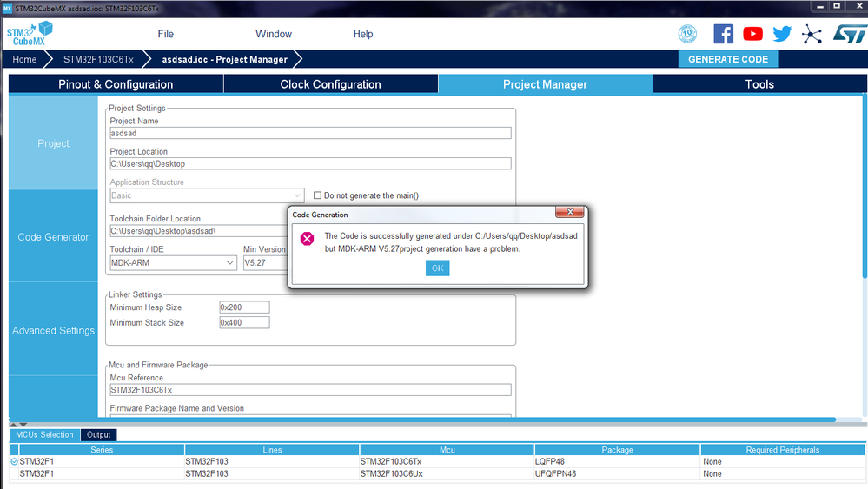Open the Application Structure dropdown

[207, 195]
